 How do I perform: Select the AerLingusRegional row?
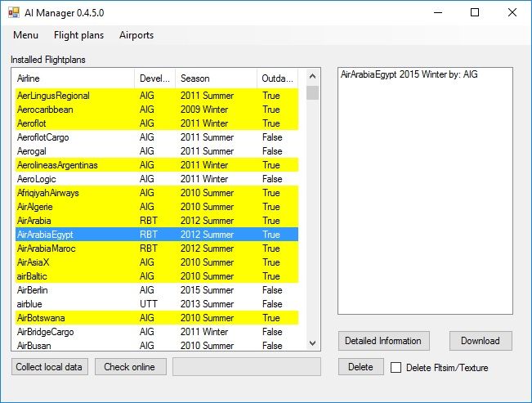(157, 96)
